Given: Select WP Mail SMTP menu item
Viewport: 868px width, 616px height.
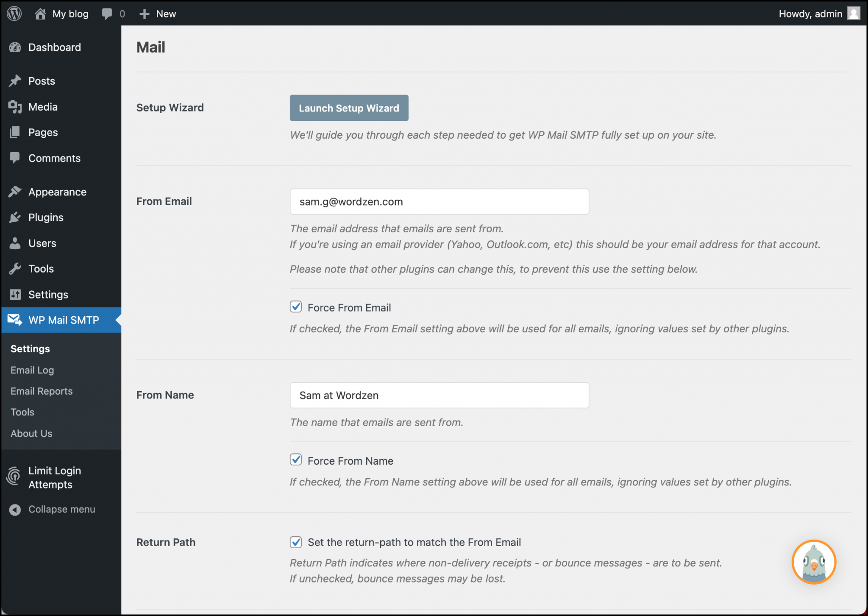Looking at the screenshot, I should [61, 320].
